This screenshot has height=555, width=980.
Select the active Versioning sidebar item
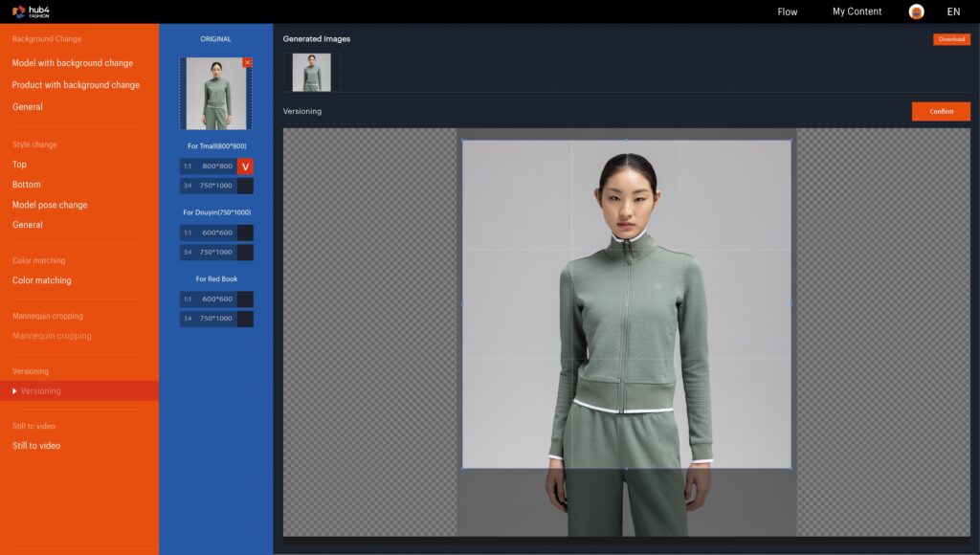tap(40, 390)
